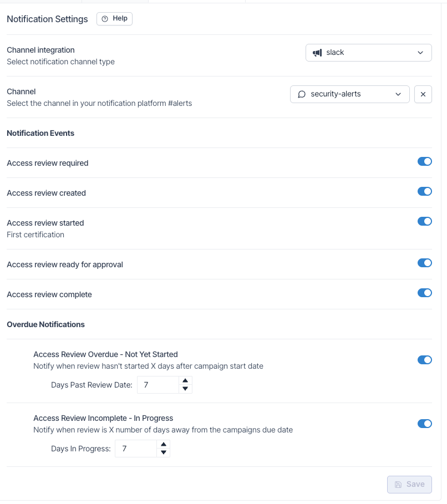
Task: Decrease Days Past Review Date value
Action: click(185, 389)
